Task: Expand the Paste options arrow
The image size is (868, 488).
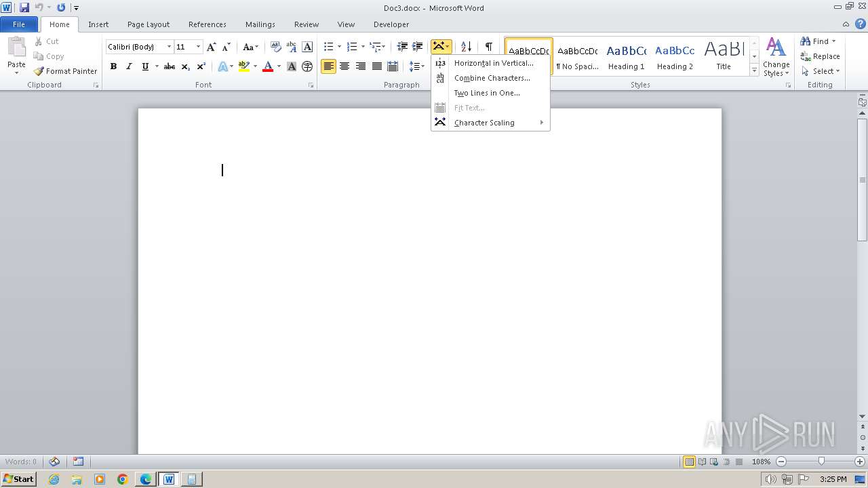Action: point(16,73)
